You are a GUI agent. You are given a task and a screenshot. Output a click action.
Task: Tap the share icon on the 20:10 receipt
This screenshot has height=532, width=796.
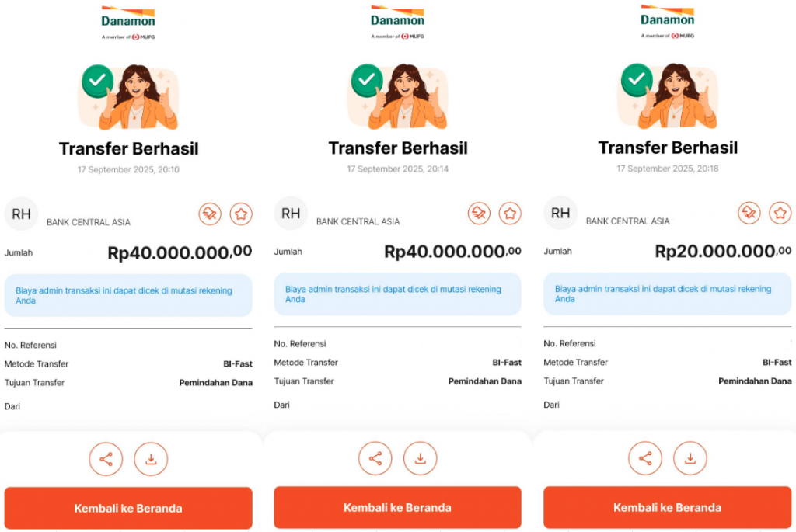point(106,459)
